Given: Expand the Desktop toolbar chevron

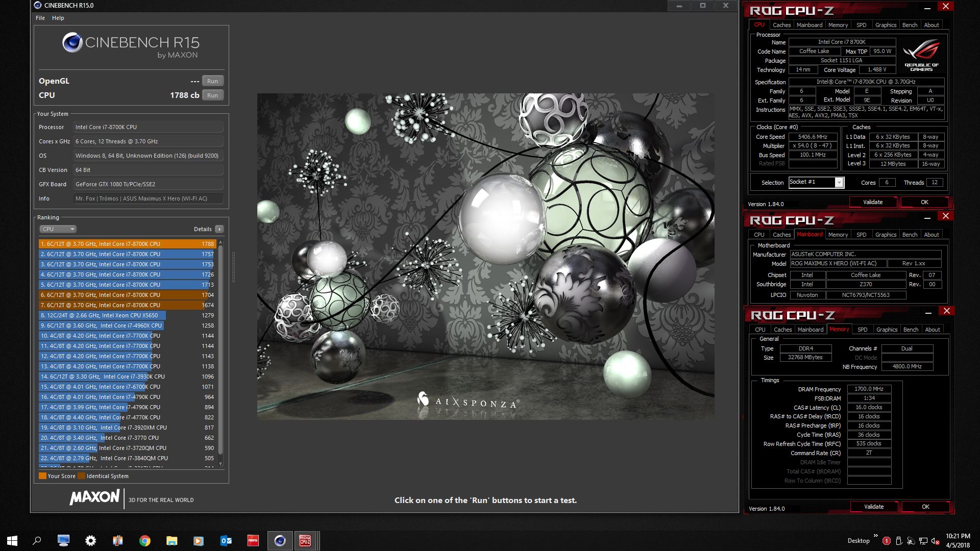Looking at the screenshot, I should click(876, 536).
